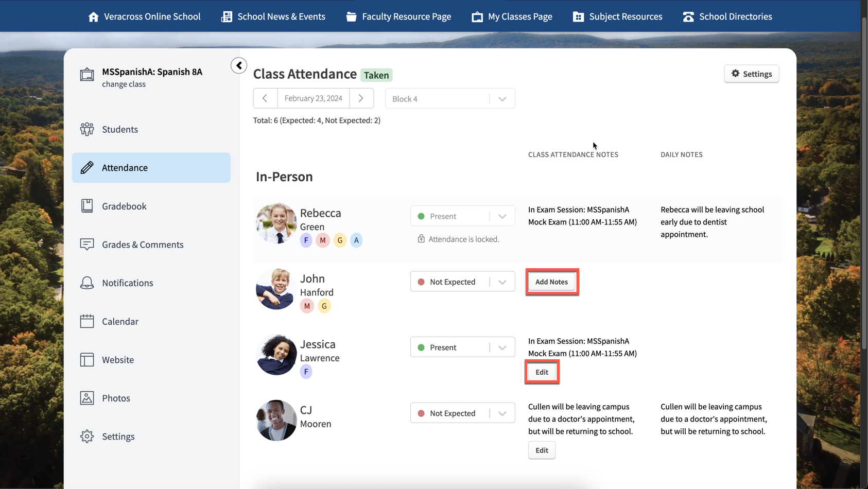Open School News & Events newspaper icon
This screenshot has width=868, height=489.
pos(226,16)
